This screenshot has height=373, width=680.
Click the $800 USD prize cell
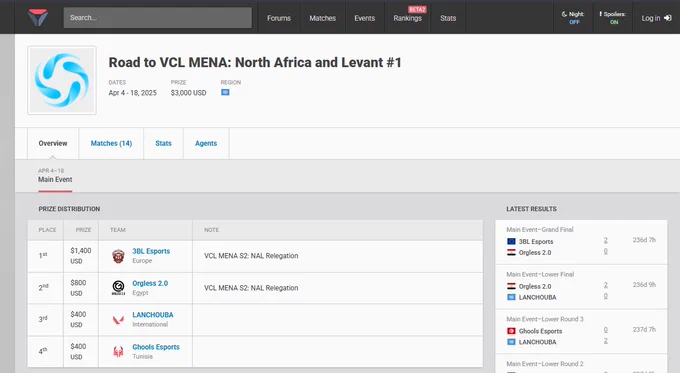(81, 288)
